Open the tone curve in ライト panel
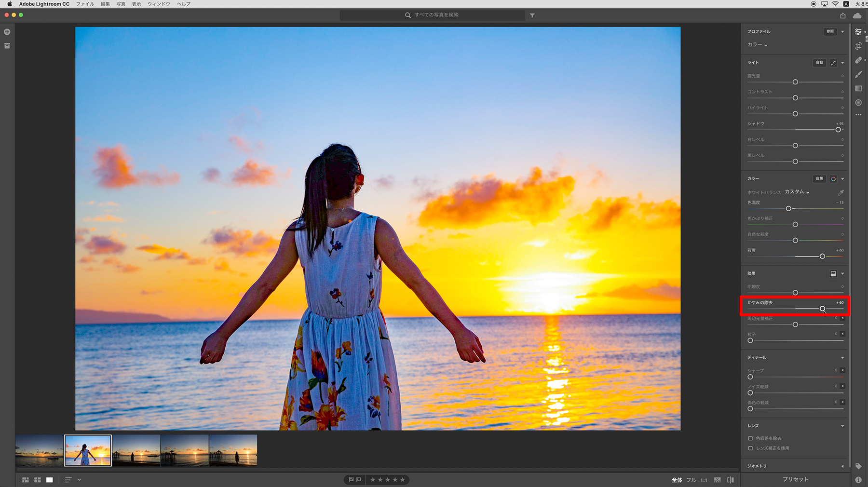This screenshot has height=487, width=868. pyautogui.click(x=833, y=63)
